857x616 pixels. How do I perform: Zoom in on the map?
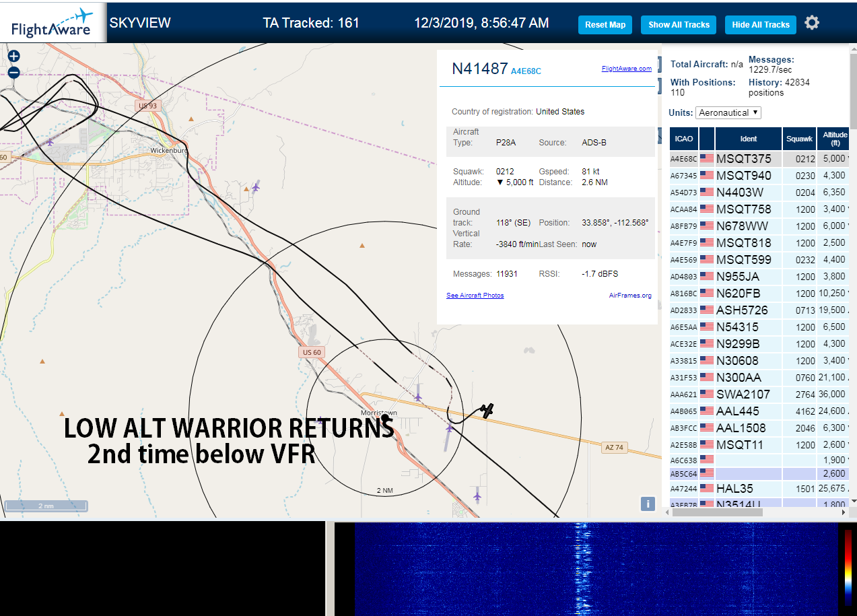(x=13, y=57)
